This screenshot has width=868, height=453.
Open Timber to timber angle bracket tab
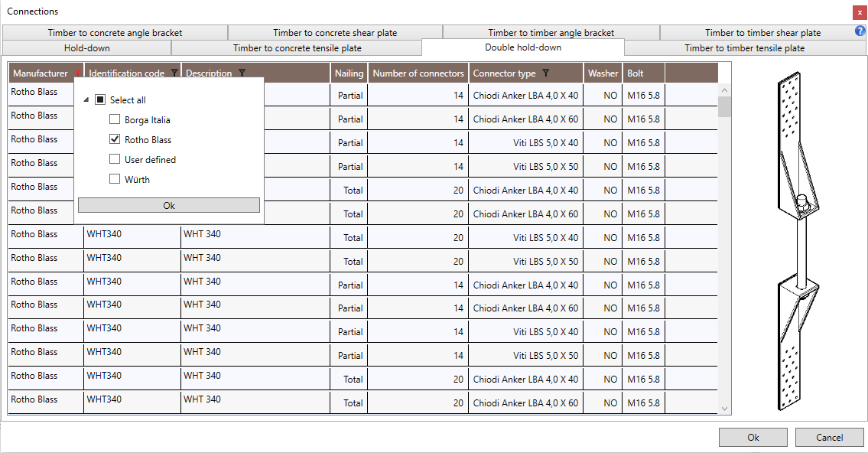pyautogui.click(x=551, y=33)
